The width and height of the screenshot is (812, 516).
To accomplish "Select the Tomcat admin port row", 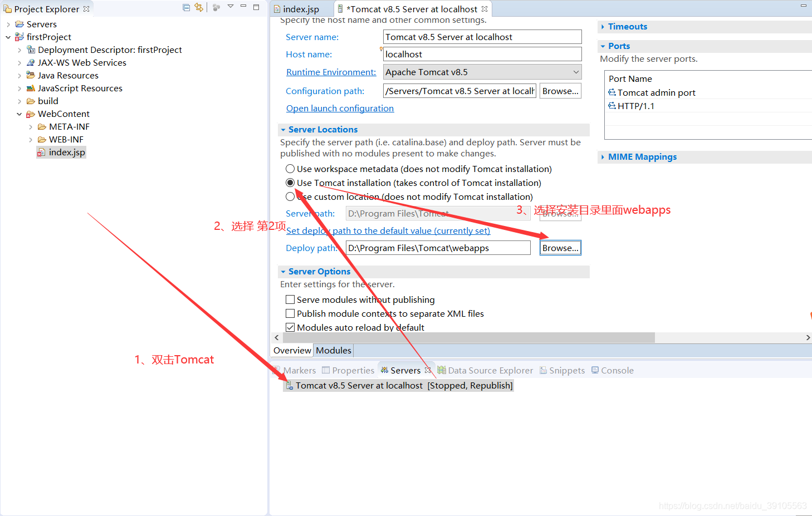I will (708, 92).
